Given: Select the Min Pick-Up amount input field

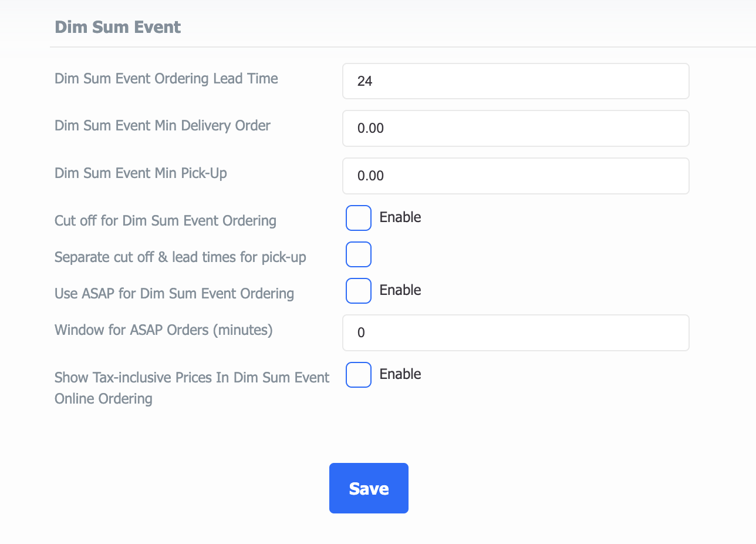Looking at the screenshot, I should point(515,176).
